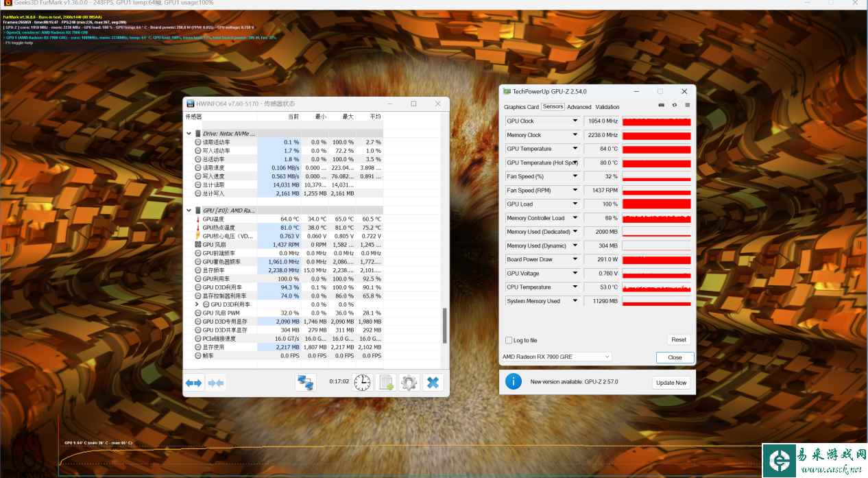The width and height of the screenshot is (868, 478).
Task: Select the GPU着色器频率 row in HWiNFO
Action: [283, 262]
